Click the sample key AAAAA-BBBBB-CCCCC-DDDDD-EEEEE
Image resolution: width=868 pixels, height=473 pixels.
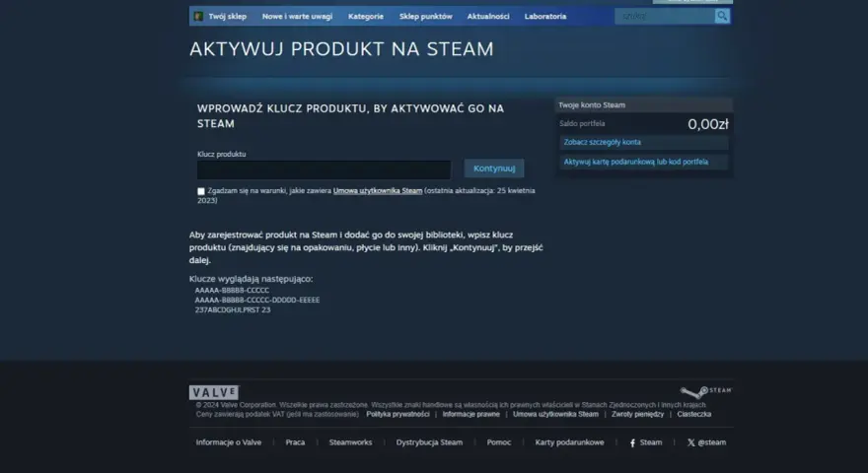point(256,300)
